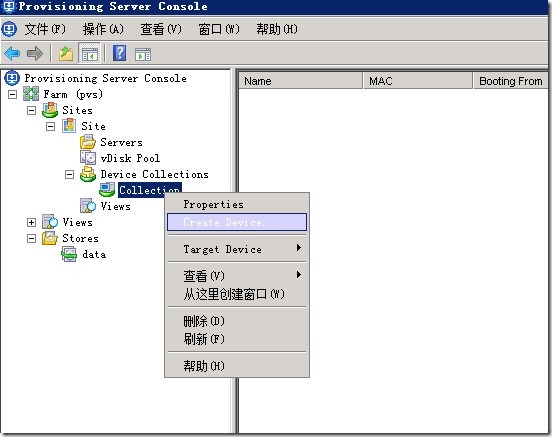Select the vDisk Pool tree item label
552x437 pixels.
[x=130, y=158]
